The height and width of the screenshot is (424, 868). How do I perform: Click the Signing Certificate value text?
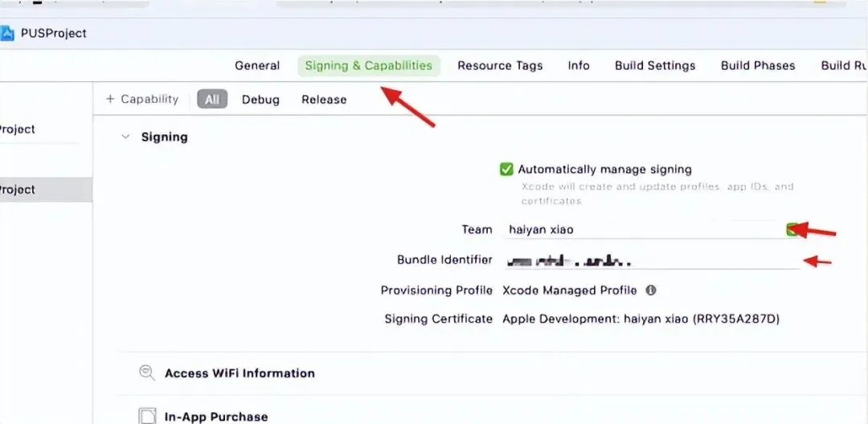(641, 319)
